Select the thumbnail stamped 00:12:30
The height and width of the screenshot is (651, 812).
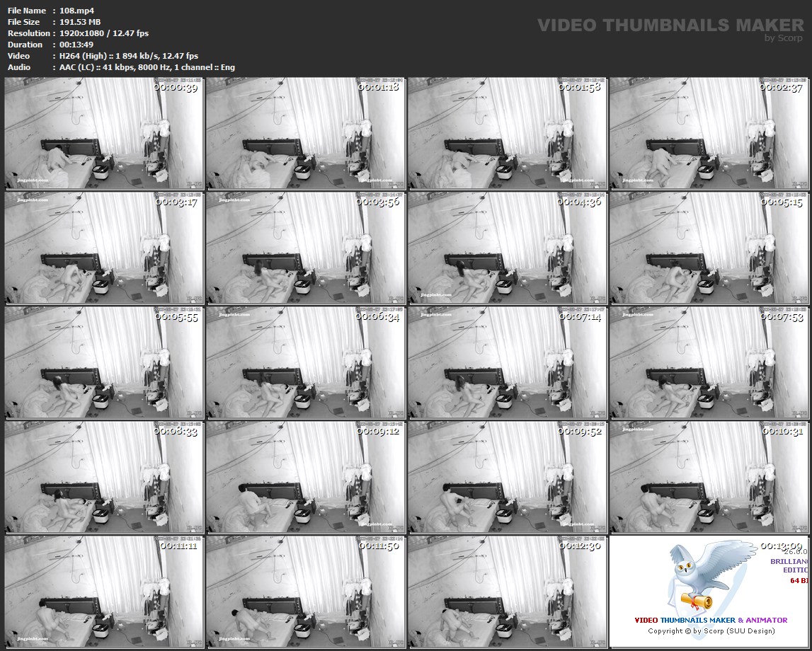508,592
